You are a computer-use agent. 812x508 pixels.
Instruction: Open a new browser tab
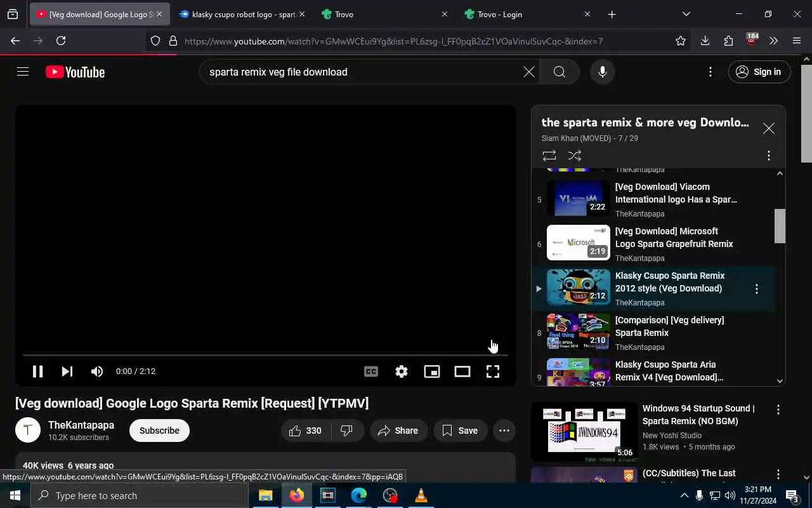(x=612, y=14)
